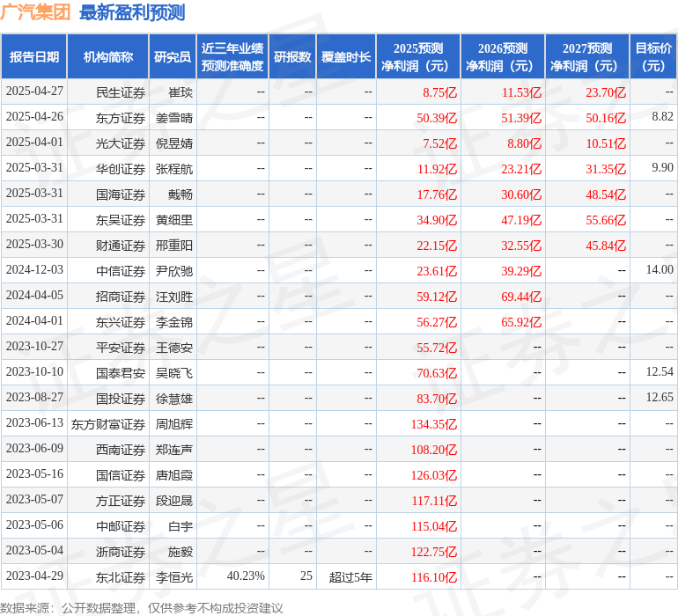
Task: Click the 2025预测净利润 column header
Action: coord(418,57)
